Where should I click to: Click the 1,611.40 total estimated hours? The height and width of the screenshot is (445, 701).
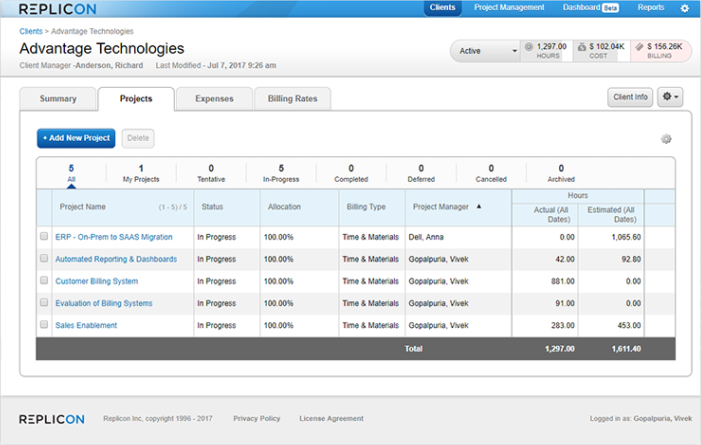point(626,349)
